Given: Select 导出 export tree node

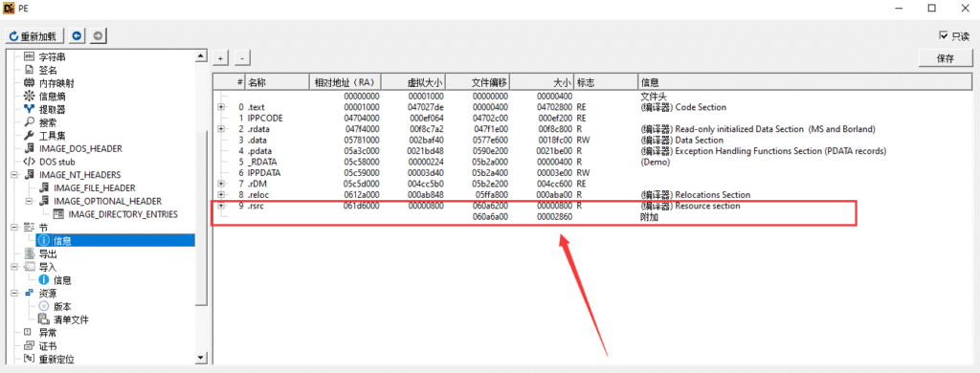Looking at the screenshot, I should (48, 253).
